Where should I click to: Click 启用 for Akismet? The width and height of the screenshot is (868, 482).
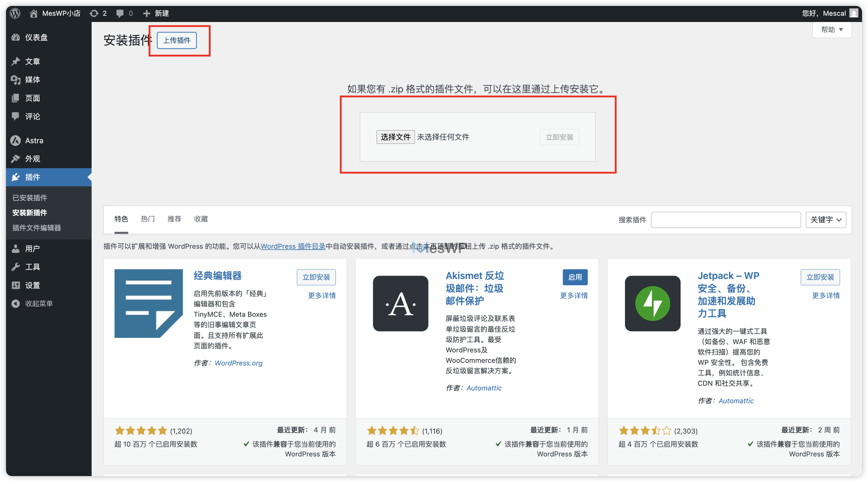575,277
